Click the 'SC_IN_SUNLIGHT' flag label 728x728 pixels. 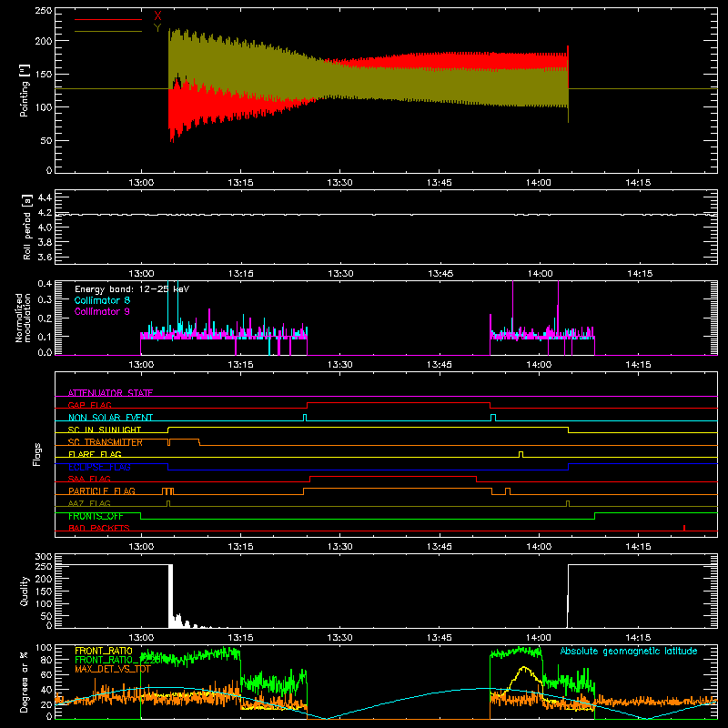[x=105, y=430]
